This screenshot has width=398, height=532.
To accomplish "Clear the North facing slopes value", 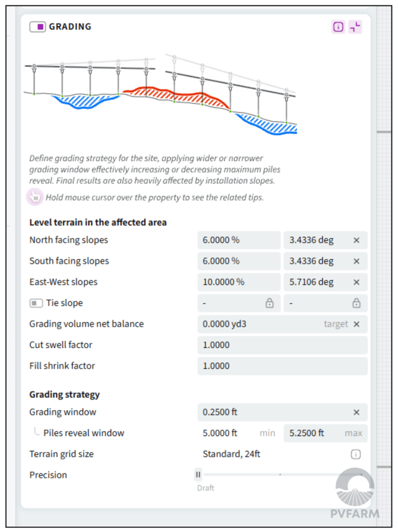I will tap(356, 240).
